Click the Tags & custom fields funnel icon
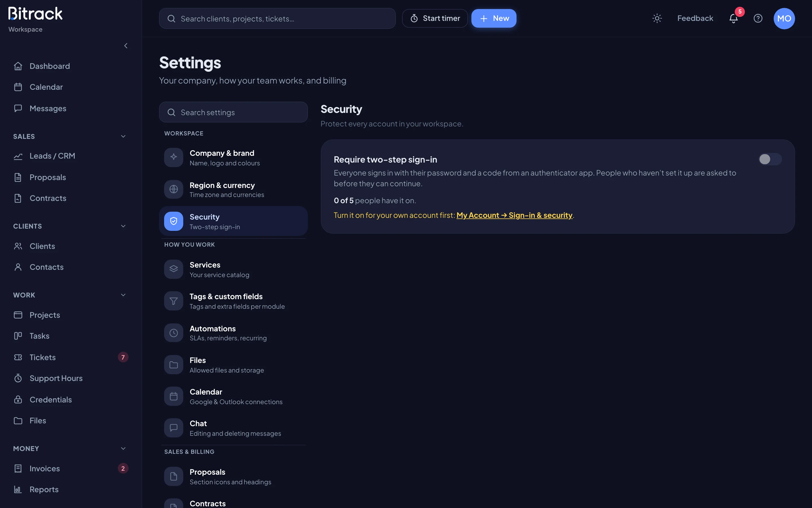This screenshot has width=812, height=508. click(173, 301)
